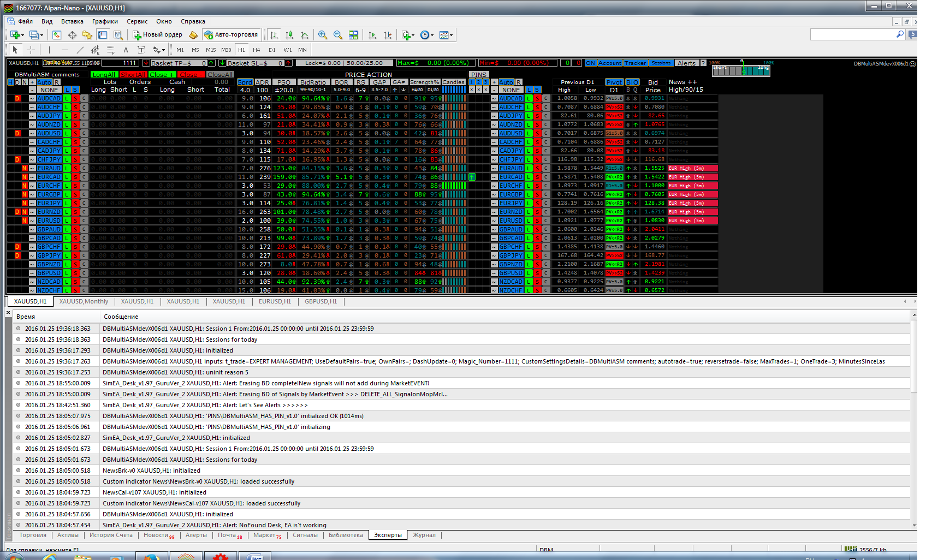Toggle the Terminal panel icon

103,34
